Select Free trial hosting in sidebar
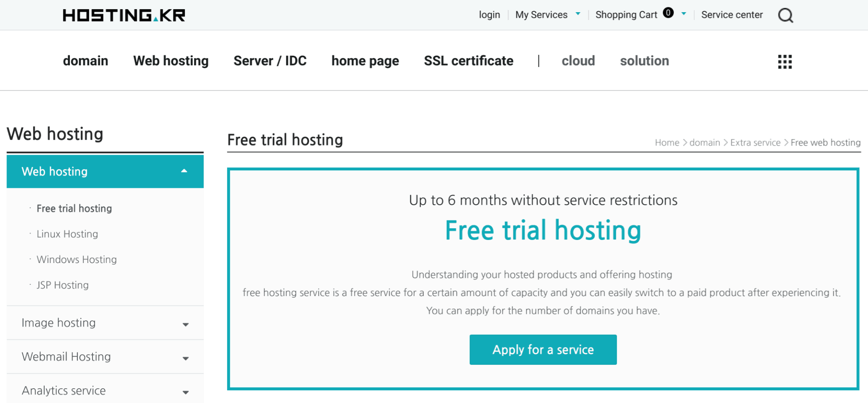The height and width of the screenshot is (403, 868). 74,209
